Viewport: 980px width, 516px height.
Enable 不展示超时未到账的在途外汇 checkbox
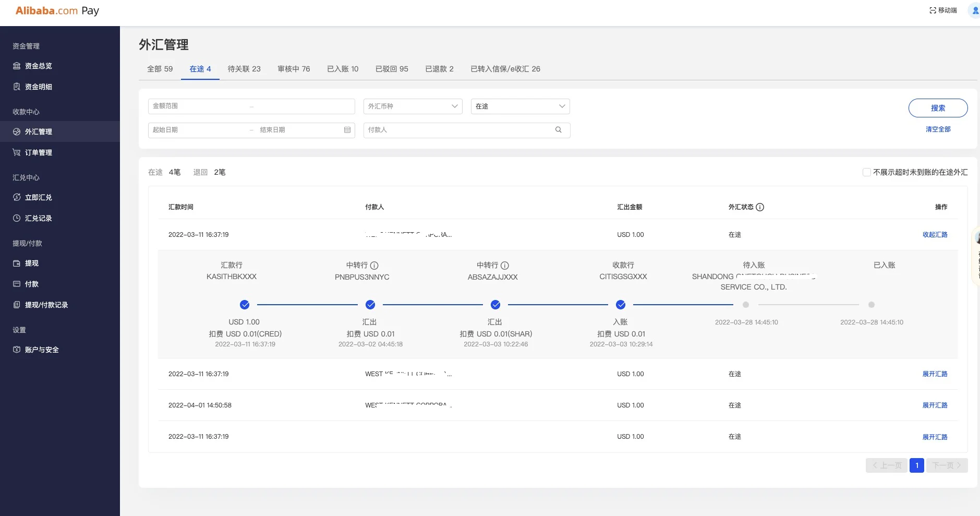click(867, 172)
